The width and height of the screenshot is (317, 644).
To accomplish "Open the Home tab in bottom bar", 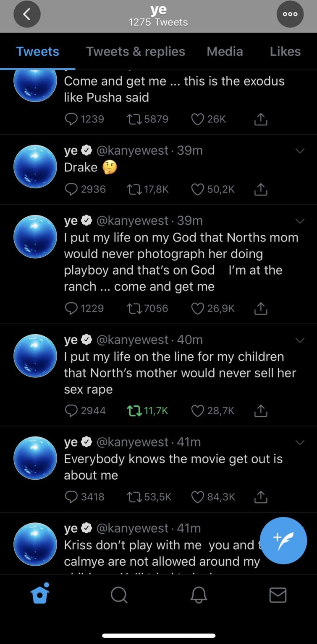I will 40,594.
